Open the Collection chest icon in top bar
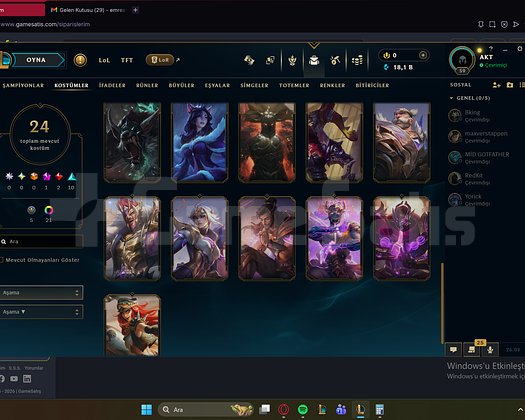525x420 pixels. (x=314, y=60)
